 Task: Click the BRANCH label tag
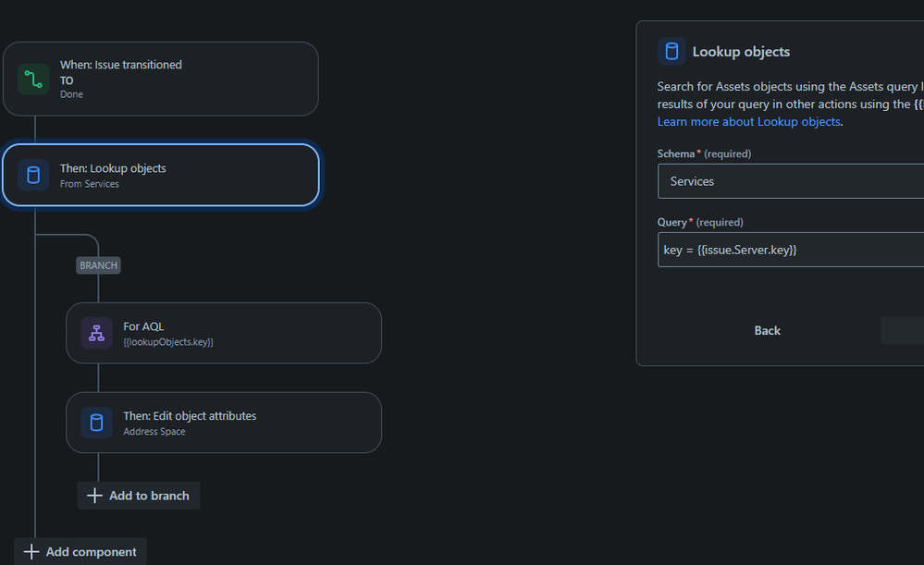(98, 265)
